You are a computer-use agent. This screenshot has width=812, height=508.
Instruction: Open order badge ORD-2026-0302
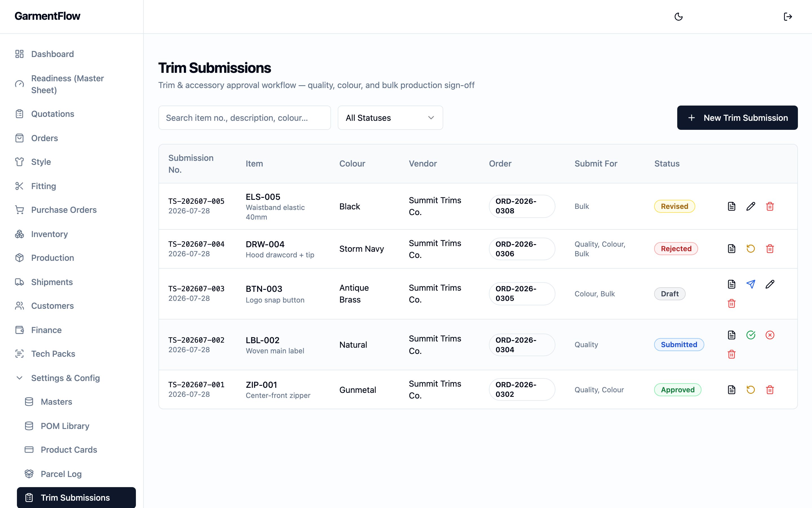(x=522, y=390)
